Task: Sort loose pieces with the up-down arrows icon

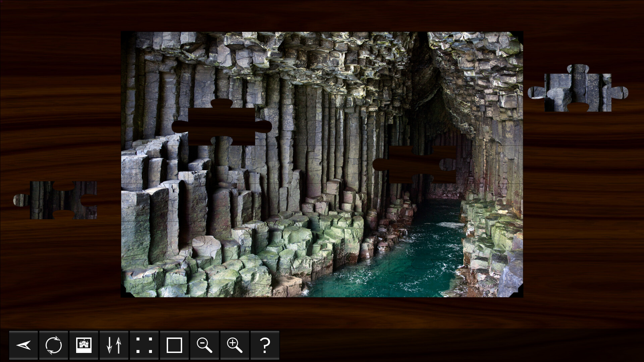Action: (x=114, y=345)
